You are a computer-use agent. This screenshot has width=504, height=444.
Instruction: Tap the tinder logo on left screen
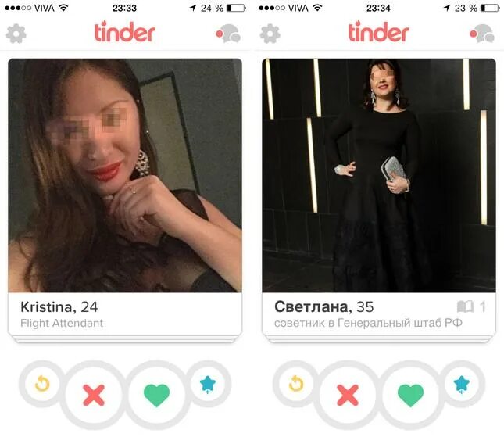click(125, 31)
